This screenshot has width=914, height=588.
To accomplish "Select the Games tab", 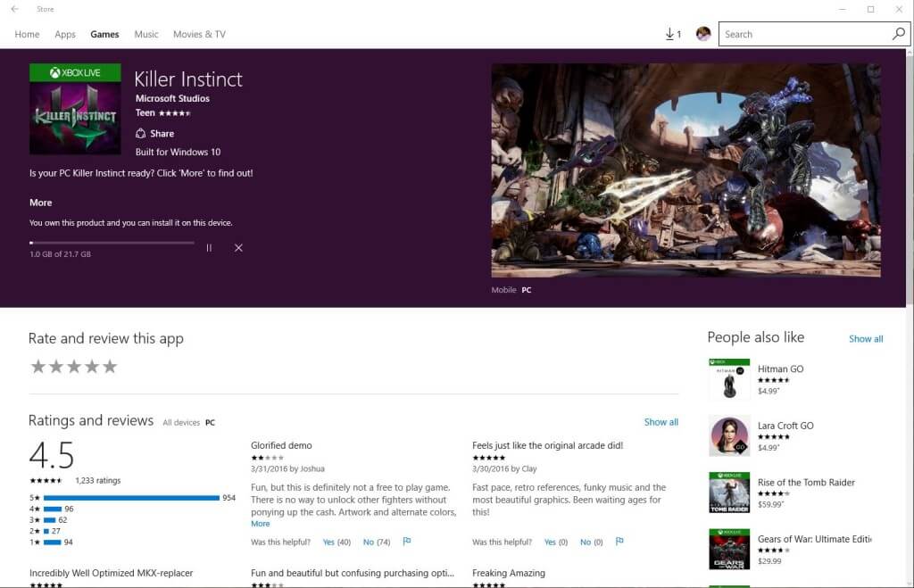I will click(x=105, y=35).
